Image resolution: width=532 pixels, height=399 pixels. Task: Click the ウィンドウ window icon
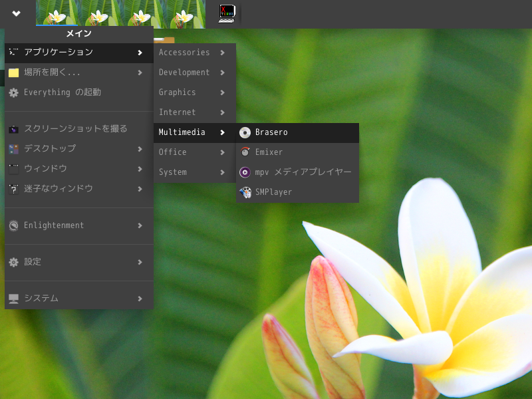tap(13, 169)
